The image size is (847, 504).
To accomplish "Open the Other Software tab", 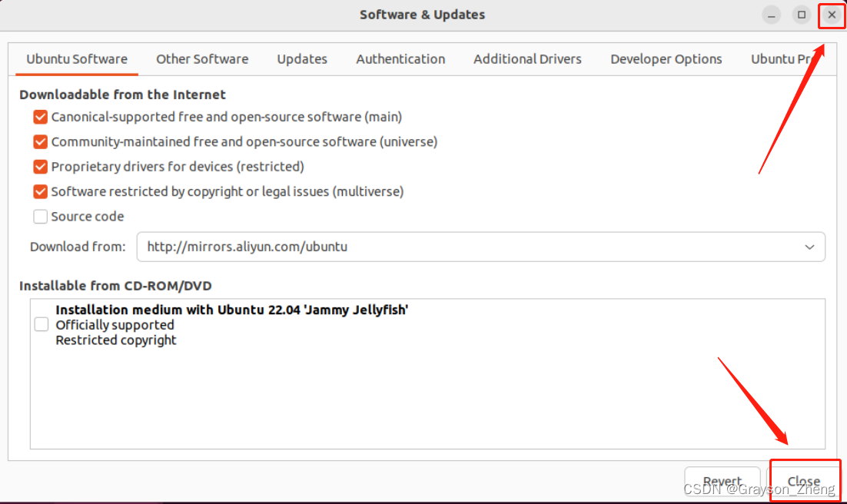I will click(x=202, y=59).
